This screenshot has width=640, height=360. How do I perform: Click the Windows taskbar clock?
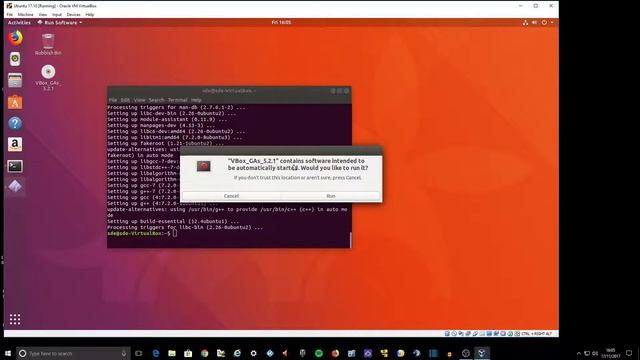coord(611,353)
